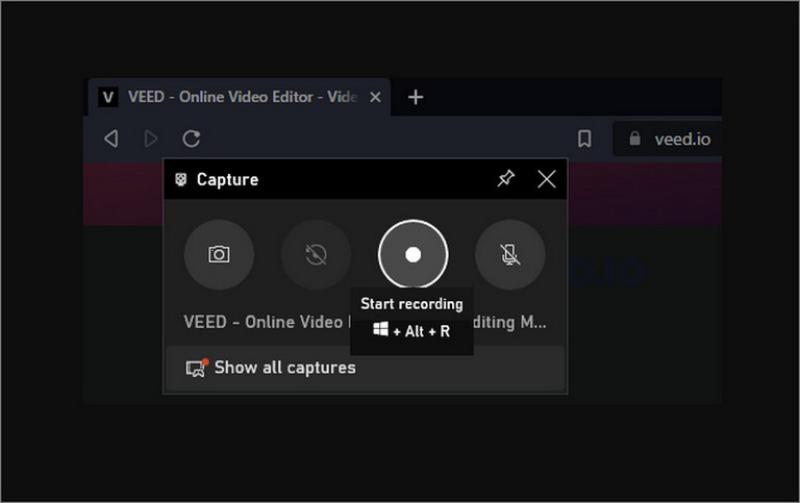
Task: Close the Capture widget
Action: point(546,179)
